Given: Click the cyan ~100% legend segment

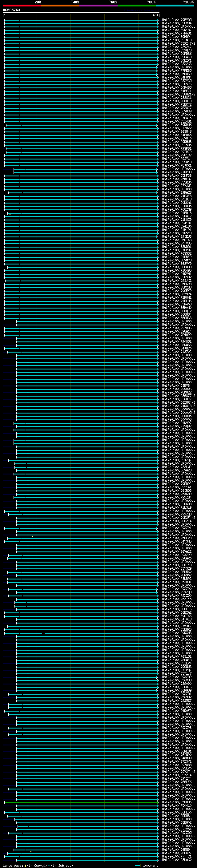Looking at the screenshot, I should [175, 6].
